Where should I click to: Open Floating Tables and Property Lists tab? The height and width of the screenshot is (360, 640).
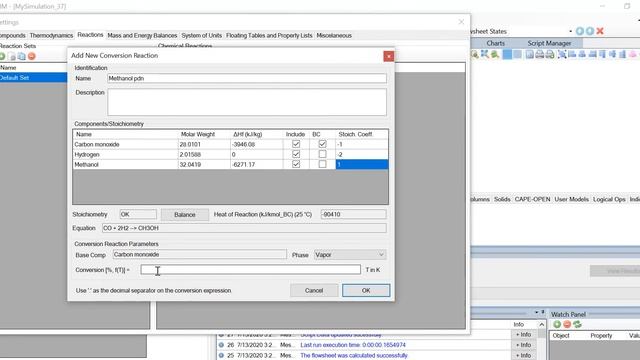[269, 36]
